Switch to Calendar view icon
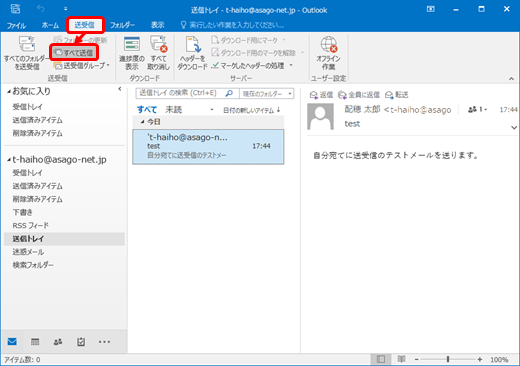520x366 pixels. click(x=35, y=342)
